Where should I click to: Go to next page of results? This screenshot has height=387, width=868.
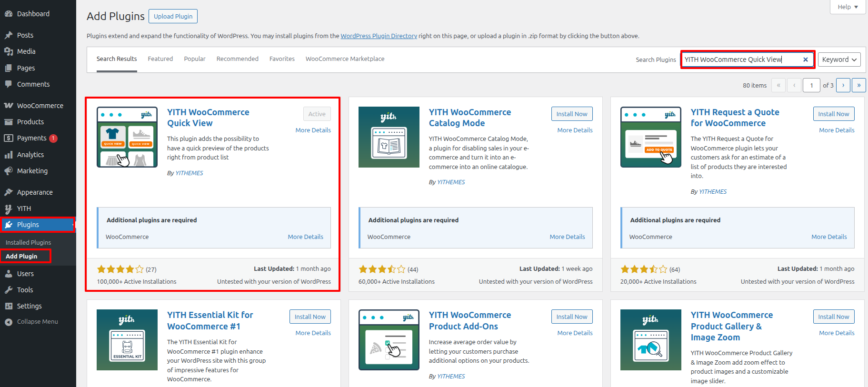pyautogui.click(x=843, y=85)
